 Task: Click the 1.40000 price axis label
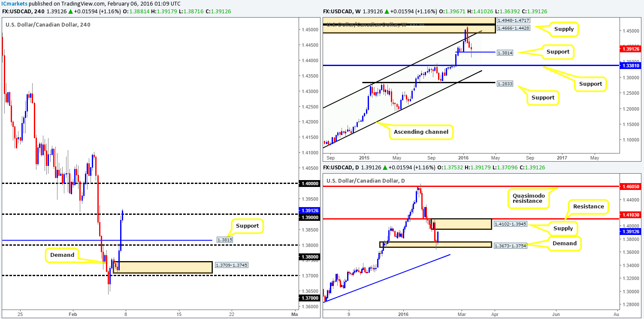tap(309, 183)
